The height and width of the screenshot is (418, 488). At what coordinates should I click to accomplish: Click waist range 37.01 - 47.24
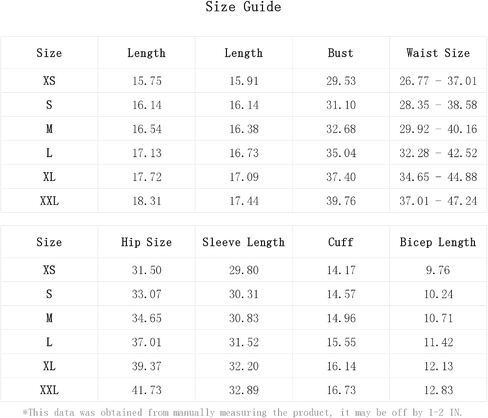pos(438,201)
